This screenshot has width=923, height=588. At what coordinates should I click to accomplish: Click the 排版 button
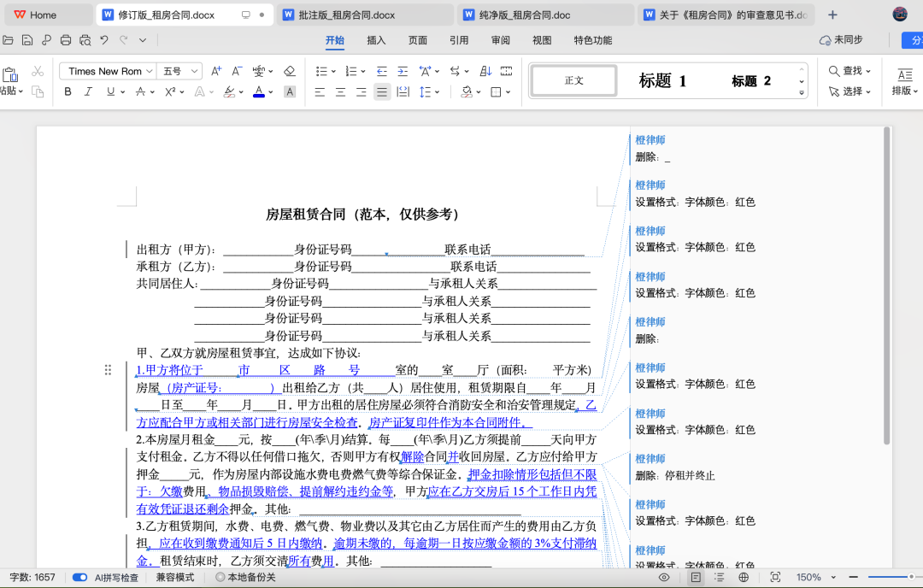(904, 81)
